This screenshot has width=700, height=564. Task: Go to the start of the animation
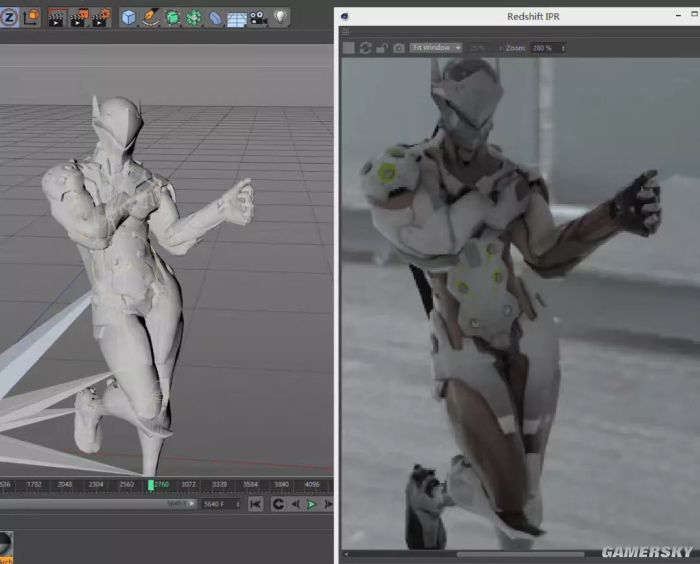coord(256,504)
